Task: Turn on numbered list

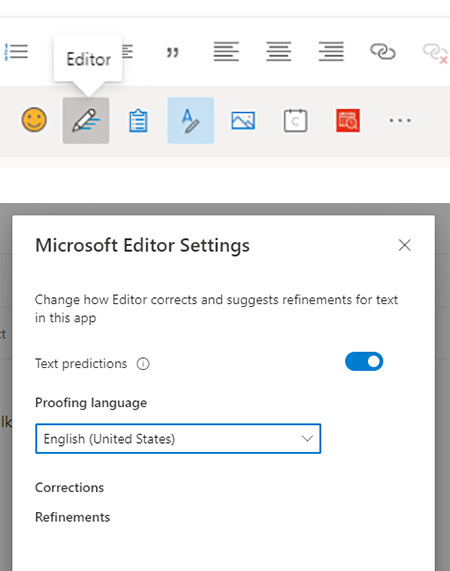Action: pyautogui.click(x=16, y=52)
